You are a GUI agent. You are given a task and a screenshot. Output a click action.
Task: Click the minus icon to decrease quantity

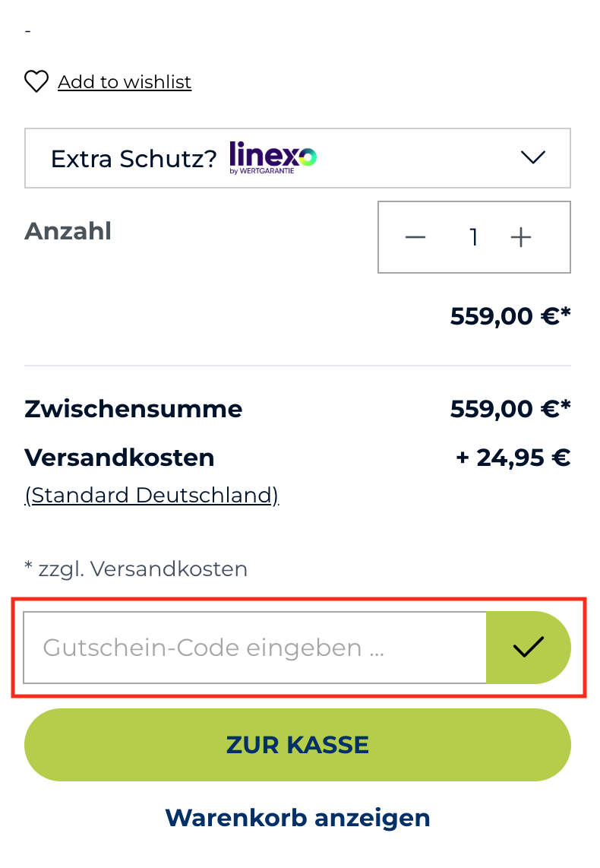click(415, 237)
